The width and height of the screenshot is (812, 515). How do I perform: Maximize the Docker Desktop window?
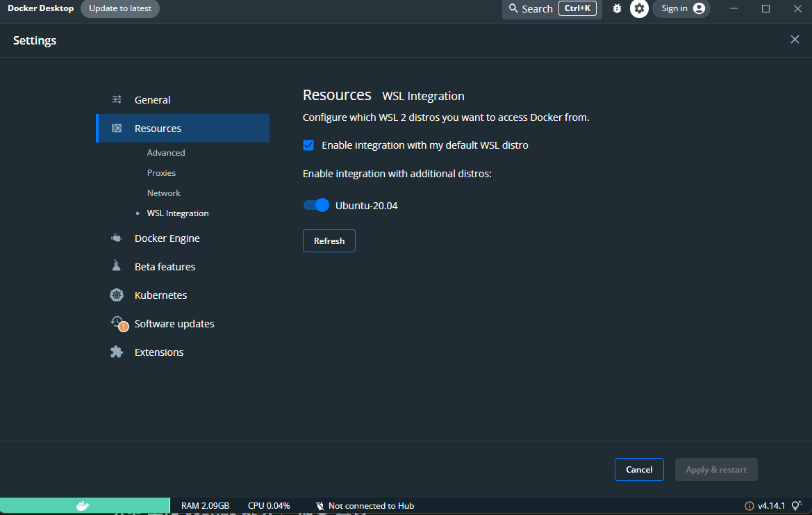click(765, 8)
